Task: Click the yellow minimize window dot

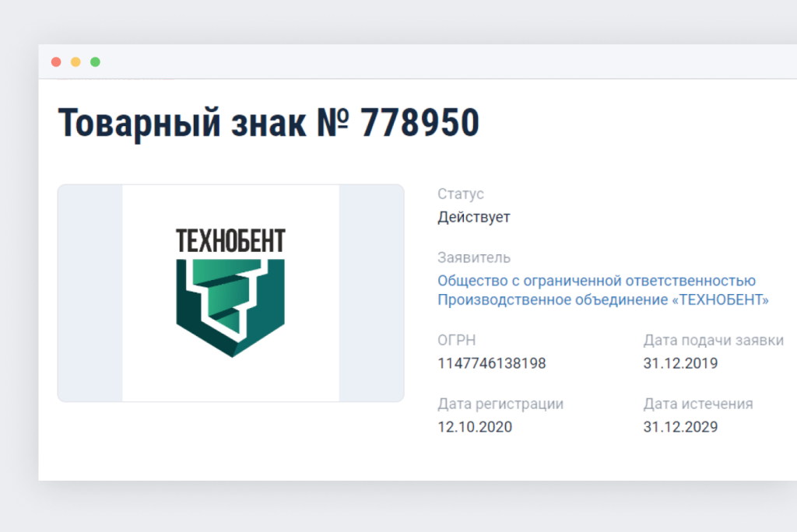Action: click(75, 62)
